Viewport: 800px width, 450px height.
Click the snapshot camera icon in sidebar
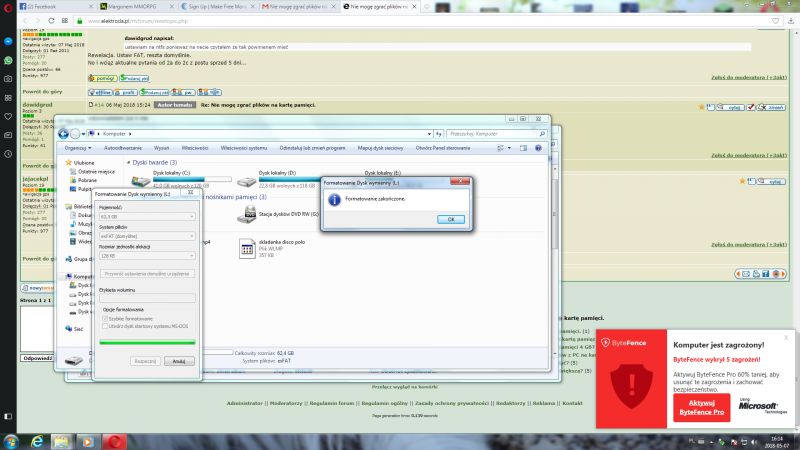8,79
